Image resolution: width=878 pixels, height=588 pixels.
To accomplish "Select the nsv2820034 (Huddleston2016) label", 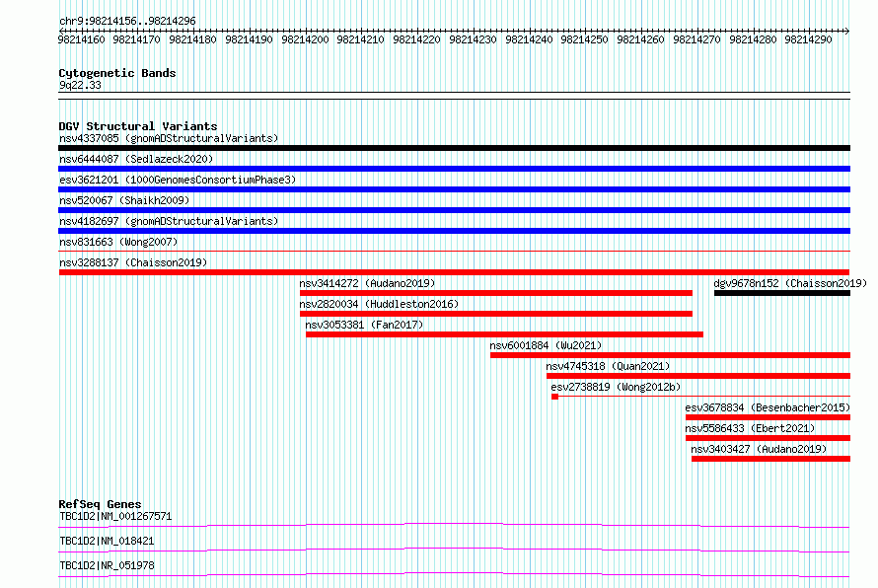I will pos(379,304).
